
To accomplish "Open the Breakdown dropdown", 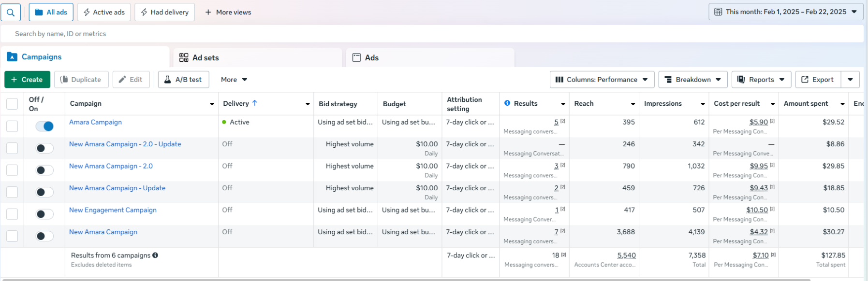I will tap(692, 80).
